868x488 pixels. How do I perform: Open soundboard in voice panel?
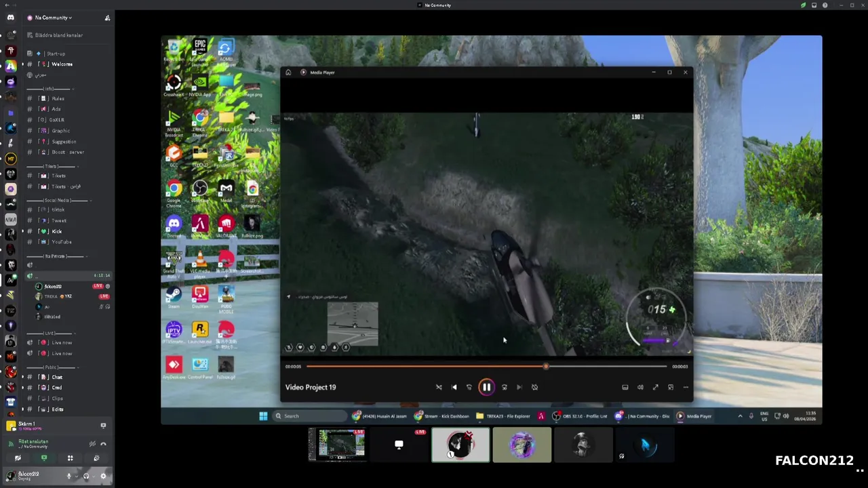point(96,458)
